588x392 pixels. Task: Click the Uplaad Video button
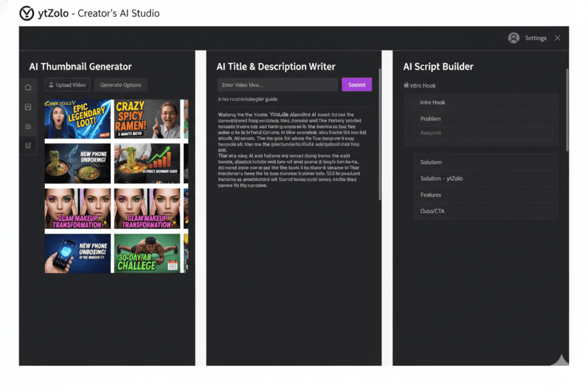[x=68, y=85]
